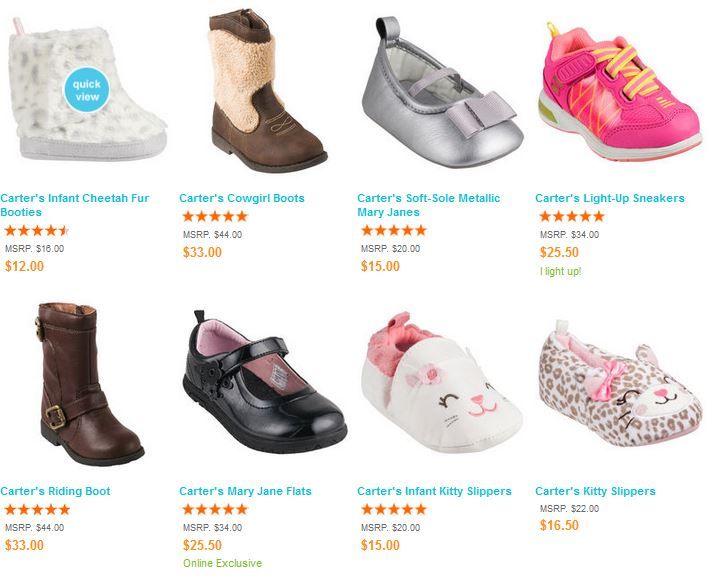This screenshot has width=710, height=583.
Task: Open Carter's Infant Cheetah Fur Booties link
Action: (x=75, y=205)
